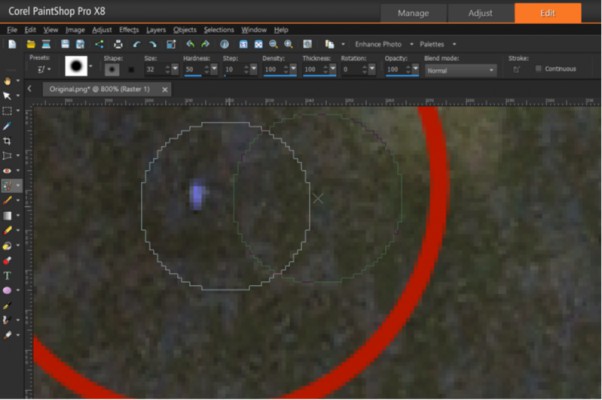Choose the round brush shape
This screenshot has width=602, height=400.
112,70
